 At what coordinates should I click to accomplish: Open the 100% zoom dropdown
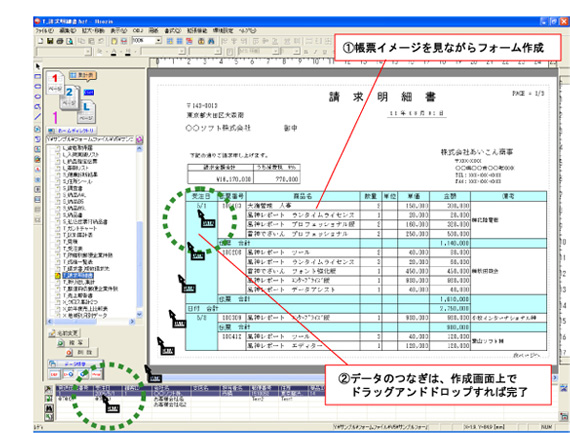[x=158, y=41]
